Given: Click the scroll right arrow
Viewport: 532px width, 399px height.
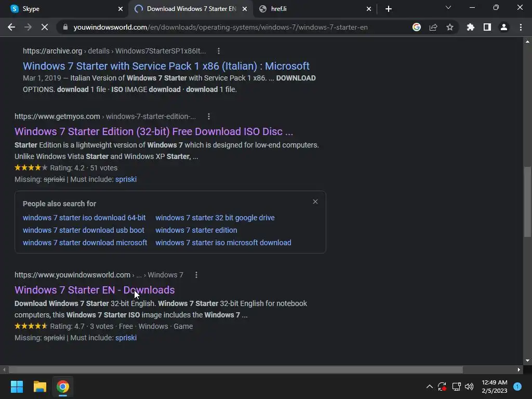Looking at the screenshot, I should point(519,369).
